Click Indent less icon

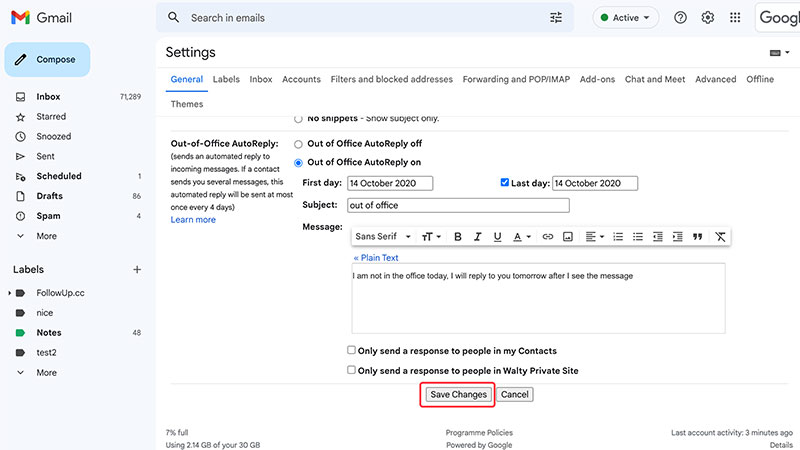pyautogui.click(x=658, y=237)
